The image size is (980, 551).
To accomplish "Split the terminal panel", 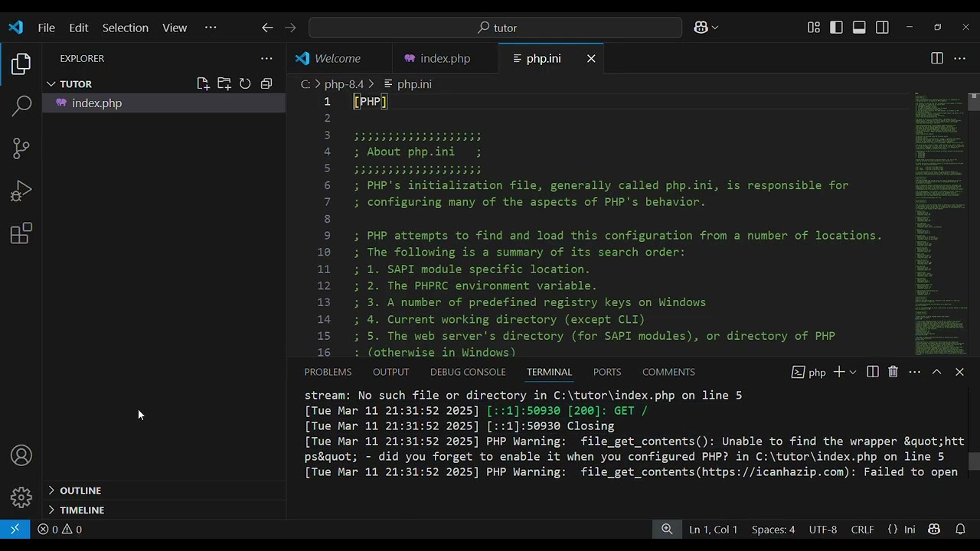I will click(873, 372).
